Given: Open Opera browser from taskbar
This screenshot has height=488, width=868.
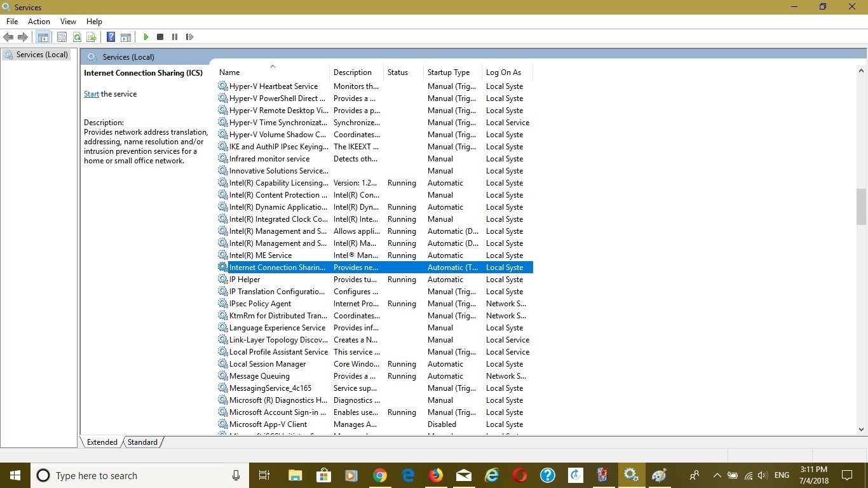Looking at the screenshot, I should (x=520, y=475).
